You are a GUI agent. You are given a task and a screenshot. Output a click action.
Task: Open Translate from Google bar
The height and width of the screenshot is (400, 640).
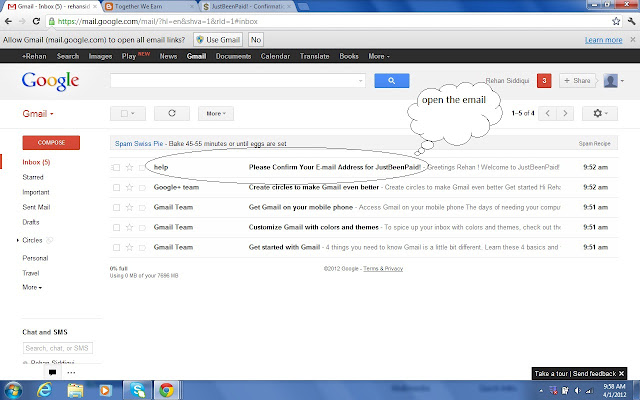(x=314, y=56)
